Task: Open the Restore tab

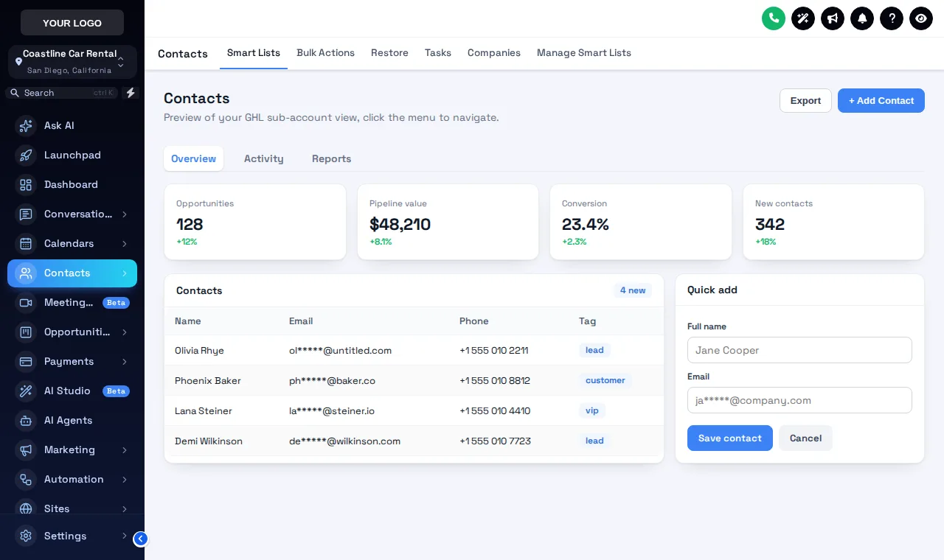Action: tap(389, 53)
